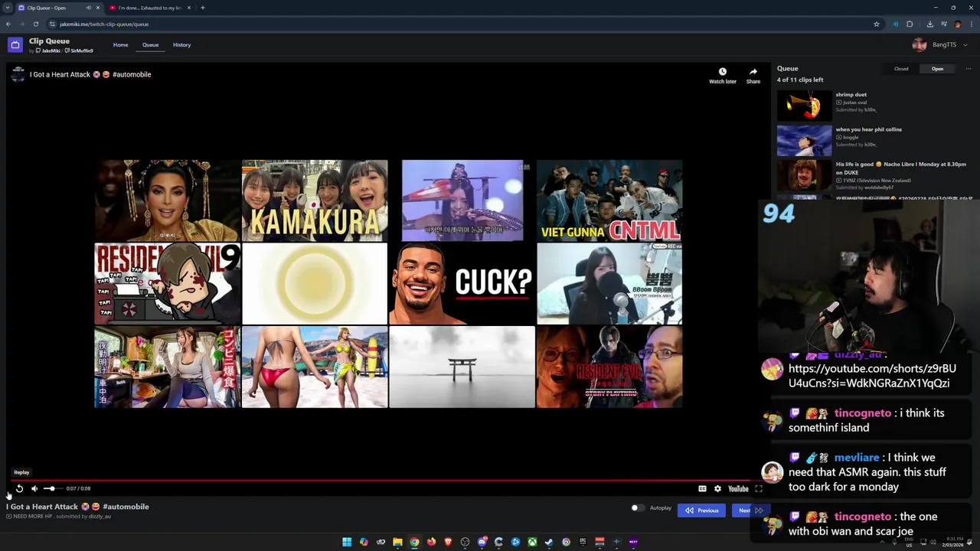The width and height of the screenshot is (980, 551).
Task: Click the video title 'I Got a Heart Attack'
Action: click(x=90, y=74)
